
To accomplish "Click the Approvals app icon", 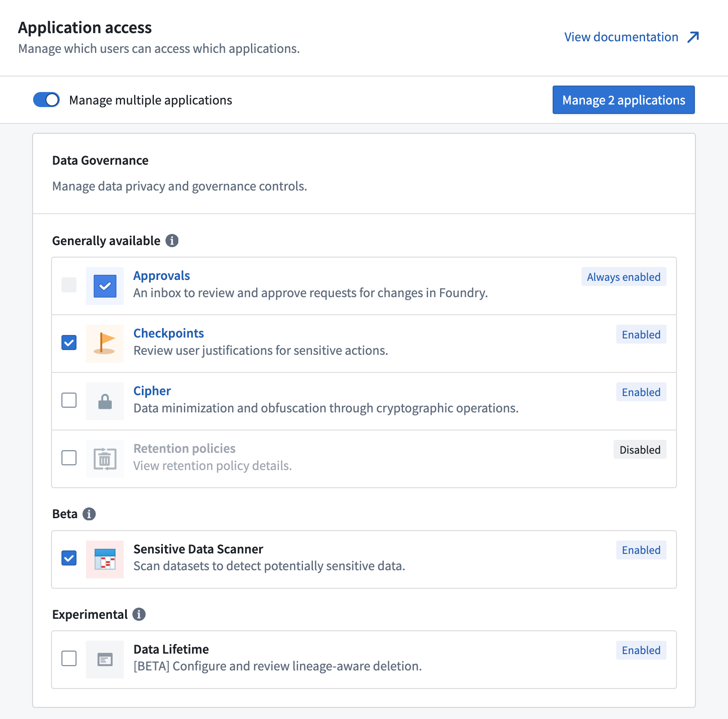I will tap(105, 286).
